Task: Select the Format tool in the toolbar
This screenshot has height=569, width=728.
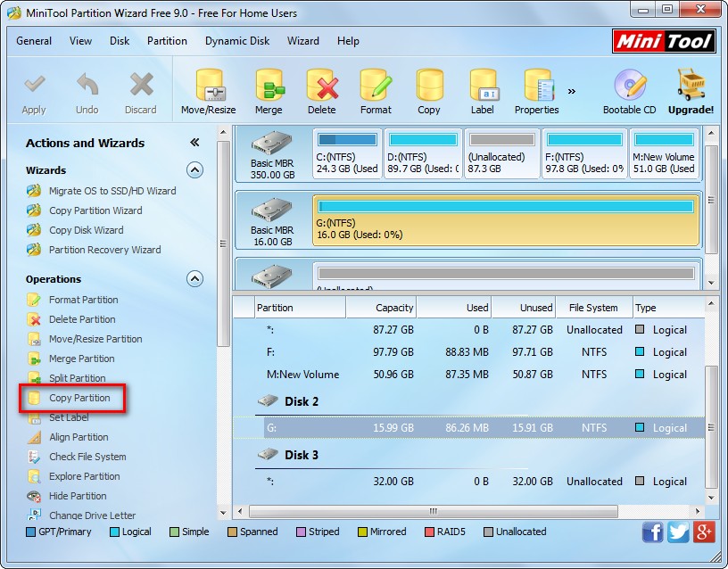Action: pos(376,89)
